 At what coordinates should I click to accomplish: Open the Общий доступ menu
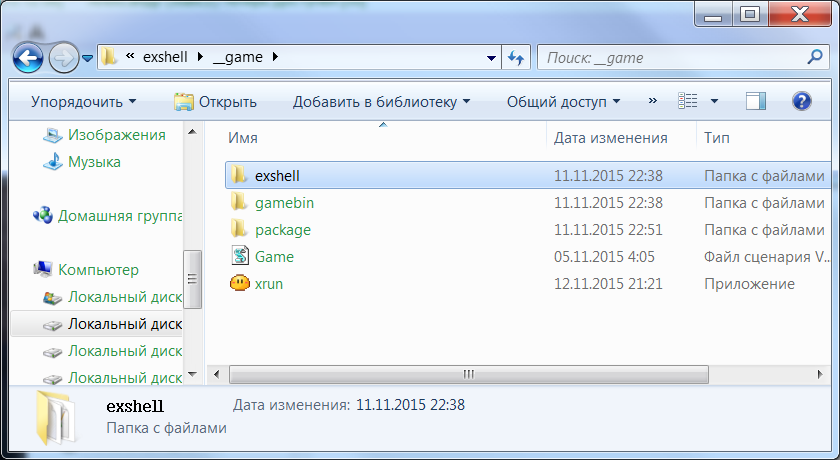pos(563,101)
